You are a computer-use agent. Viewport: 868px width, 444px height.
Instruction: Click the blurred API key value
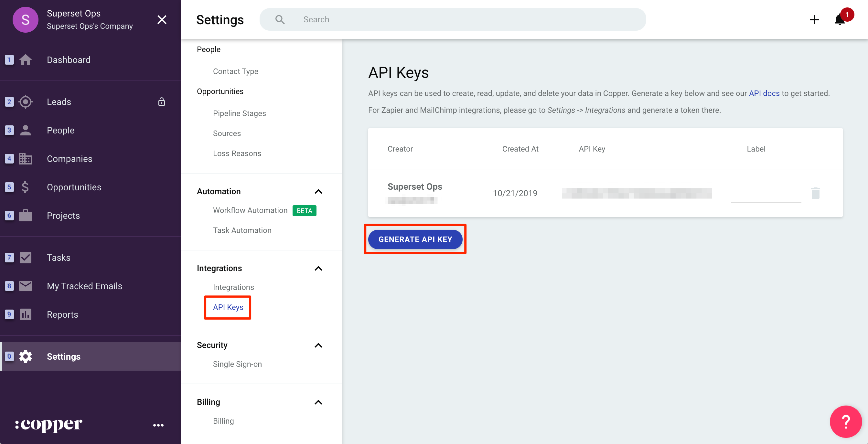637,193
